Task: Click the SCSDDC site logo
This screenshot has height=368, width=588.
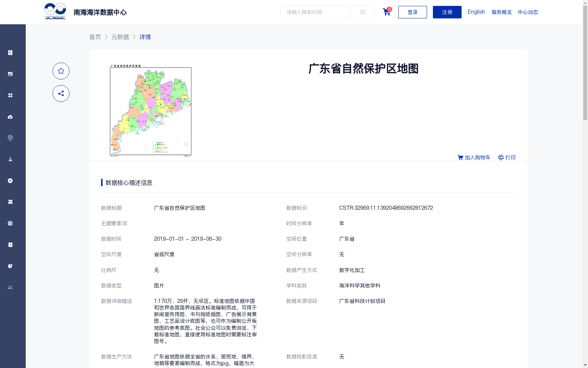Action: (x=55, y=11)
